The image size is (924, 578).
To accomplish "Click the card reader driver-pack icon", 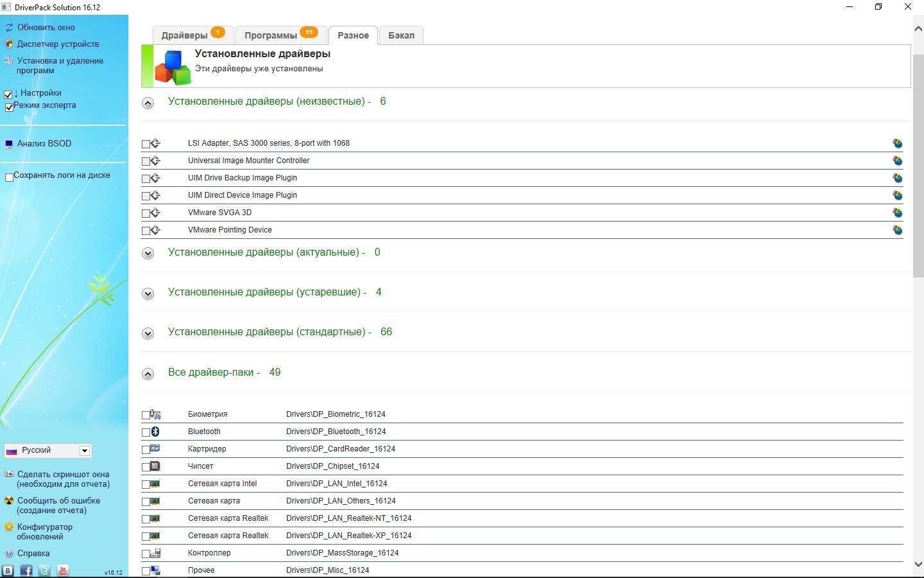I will [155, 449].
